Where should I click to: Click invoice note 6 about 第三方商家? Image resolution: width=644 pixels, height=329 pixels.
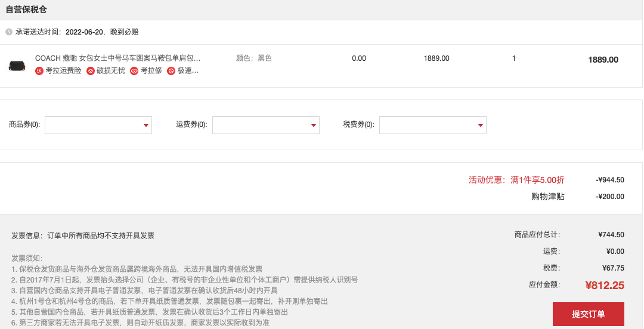(x=140, y=322)
